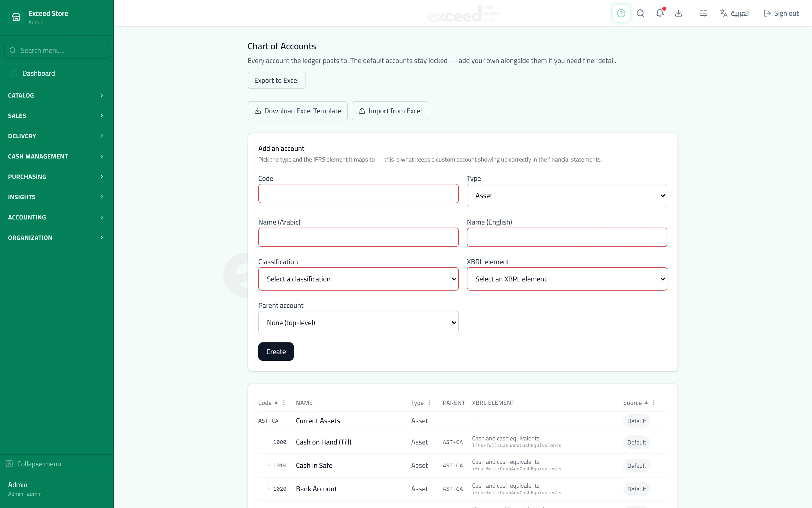Screen dimensions: 812x508
Task: Click Import from Excel
Action: coord(390,111)
